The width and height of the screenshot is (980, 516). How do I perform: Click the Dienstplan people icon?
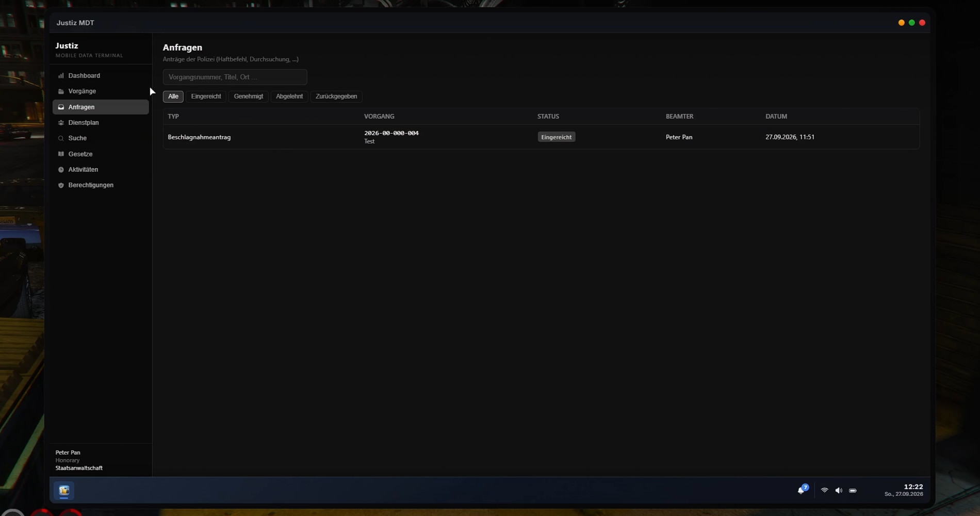click(61, 123)
